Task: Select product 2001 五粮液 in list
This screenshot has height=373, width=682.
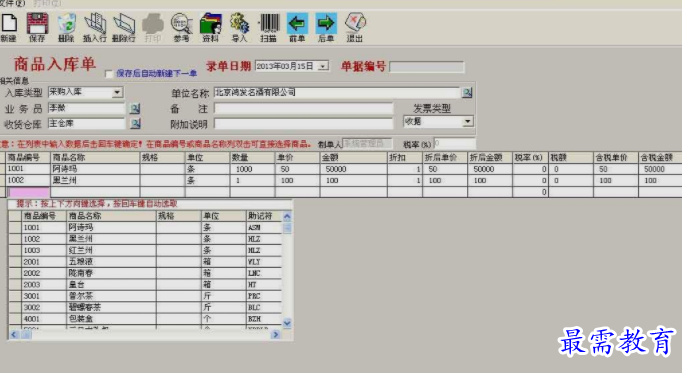Action: pyautogui.click(x=145, y=262)
